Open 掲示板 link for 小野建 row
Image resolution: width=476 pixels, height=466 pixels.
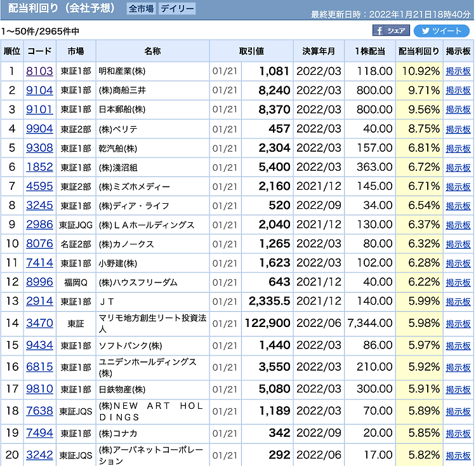pos(458,263)
